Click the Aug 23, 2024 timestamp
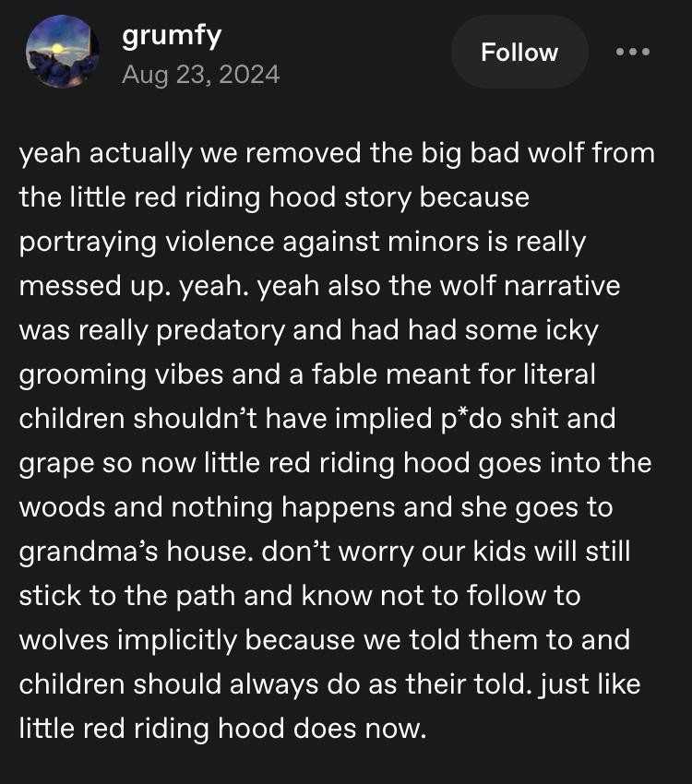The width and height of the screenshot is (692, 784). pos(200,73)
